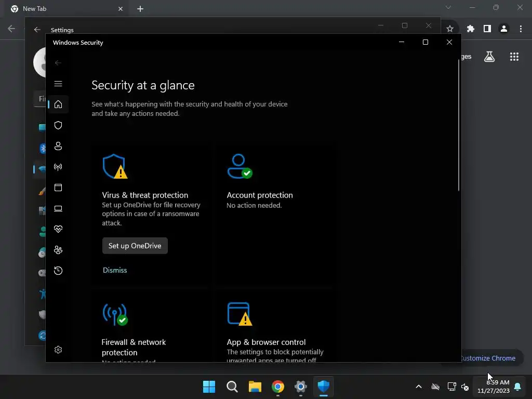Bookmark this page with the star icon
This screenshot has width=532, height=399.
(450, 29)
